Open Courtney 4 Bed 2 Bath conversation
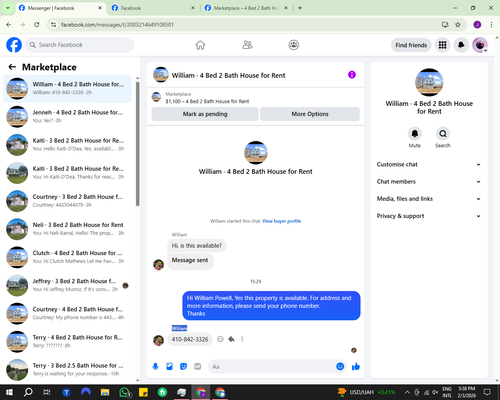This screenshot has height=400, width=500. (67, 313)
